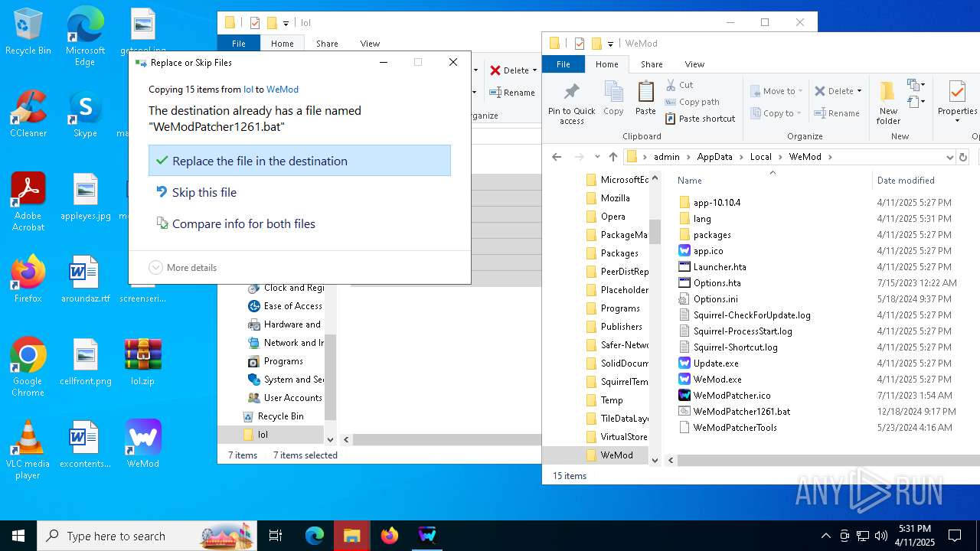The height and width of the screenshot is (551, 980).
Task: Switch to Share tab in lol window
Action: click(327, 44)
